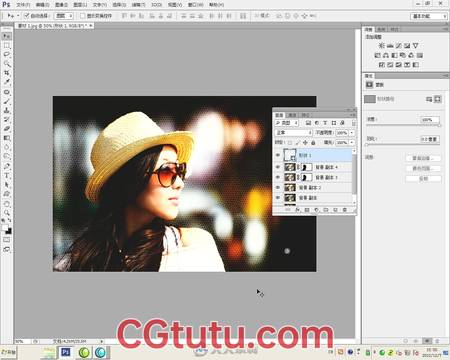Open the workspace switcher dropdown

click(429, 16)
